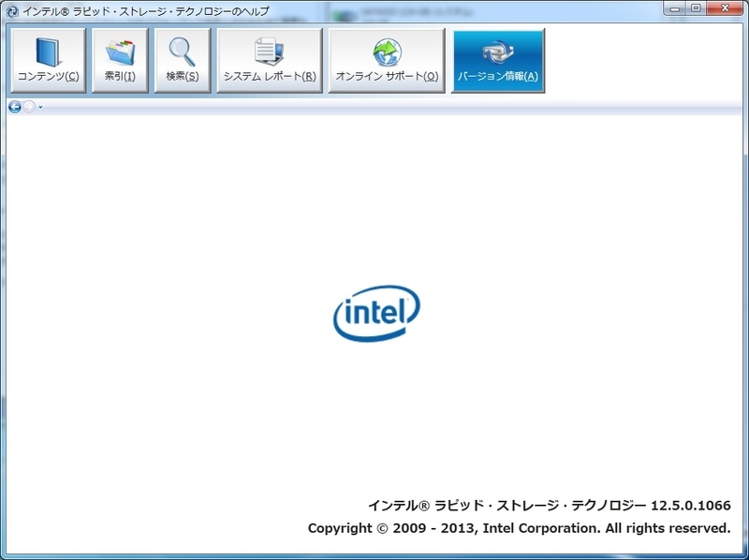Click the greyed forward navigation arrow

(29, 107)
